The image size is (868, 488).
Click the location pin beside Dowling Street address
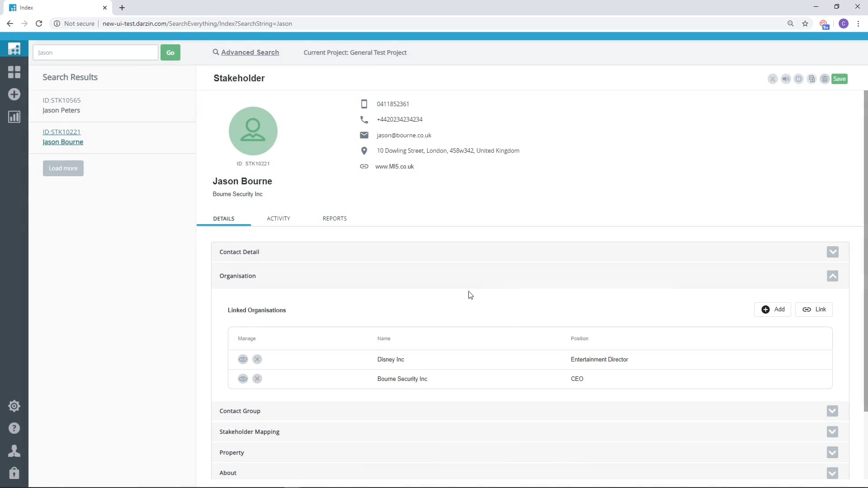coord(364,151)
